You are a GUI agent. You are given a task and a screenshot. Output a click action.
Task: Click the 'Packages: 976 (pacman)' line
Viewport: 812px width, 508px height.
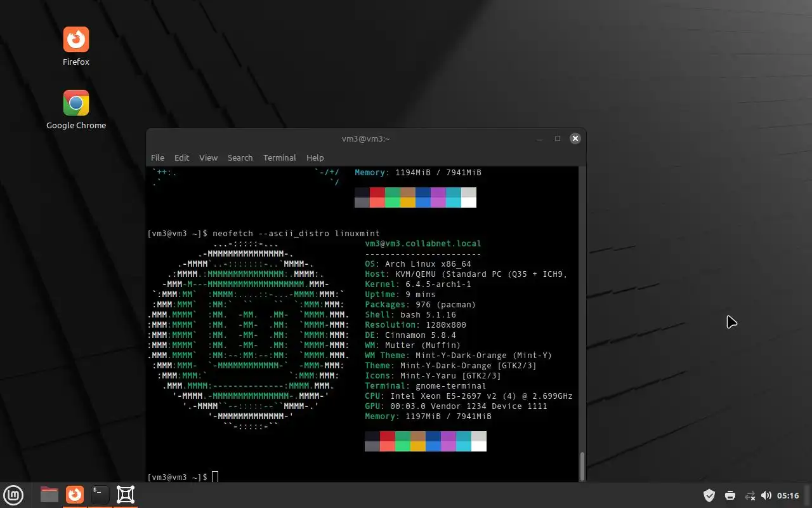421,304
